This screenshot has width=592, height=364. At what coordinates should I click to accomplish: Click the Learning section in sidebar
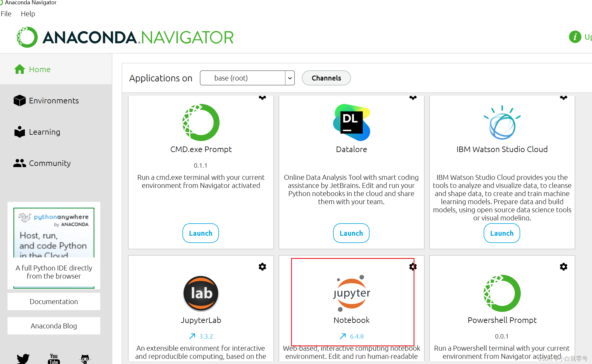point(44,132)
